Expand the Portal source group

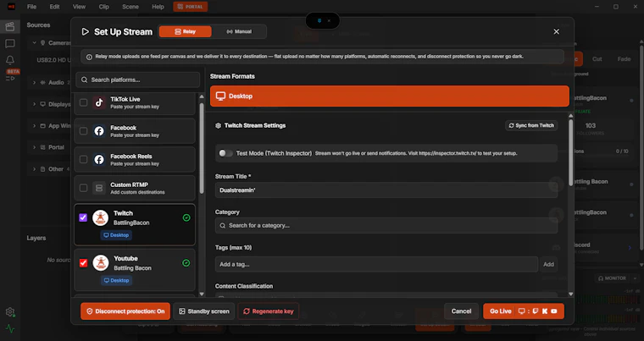35,147
